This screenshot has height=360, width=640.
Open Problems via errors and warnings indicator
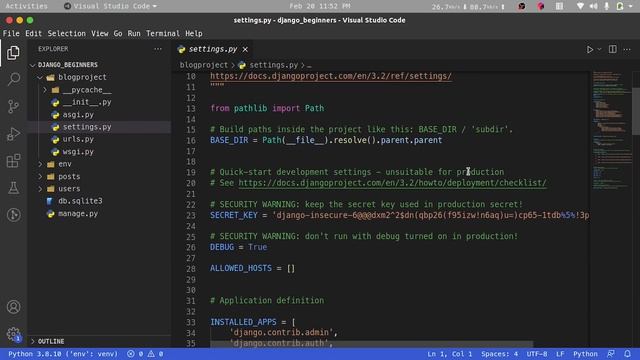click(x=145, y=354)
